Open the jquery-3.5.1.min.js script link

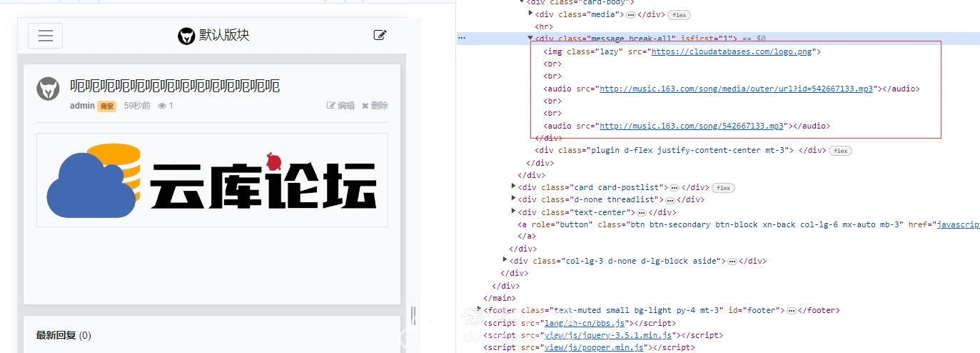pyautogui.click(x=609, y=335)
